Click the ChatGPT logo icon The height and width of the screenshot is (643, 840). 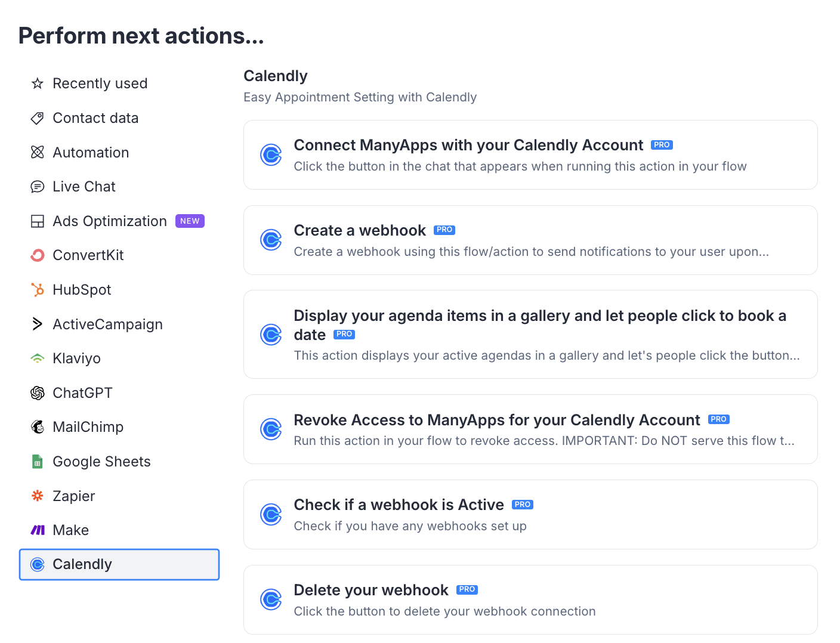(37, 393)
